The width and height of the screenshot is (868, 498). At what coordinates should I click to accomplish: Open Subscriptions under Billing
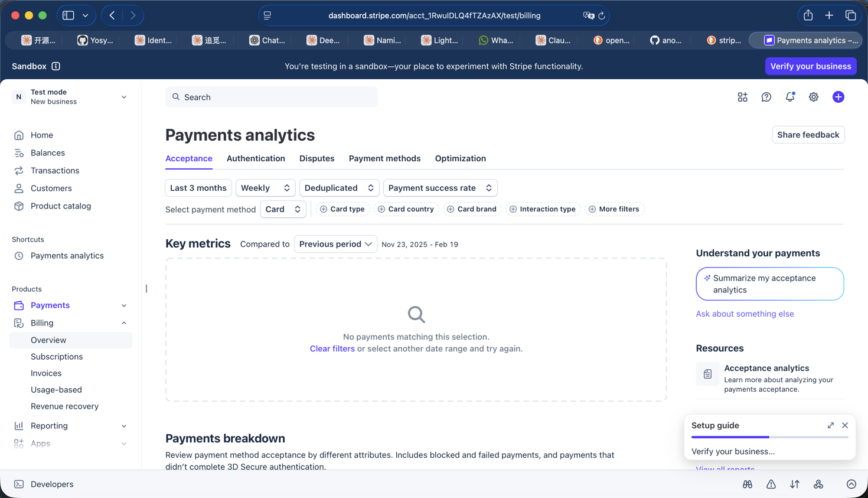(57, 357)
